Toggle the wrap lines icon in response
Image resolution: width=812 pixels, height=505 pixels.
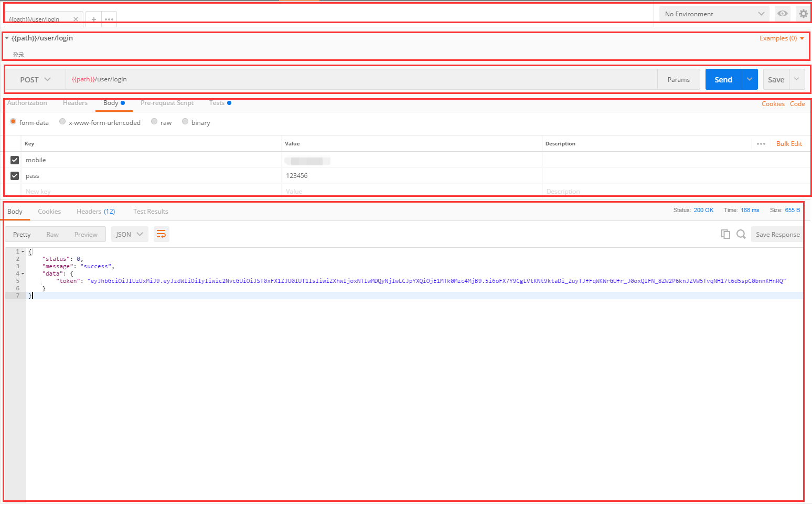161,234
